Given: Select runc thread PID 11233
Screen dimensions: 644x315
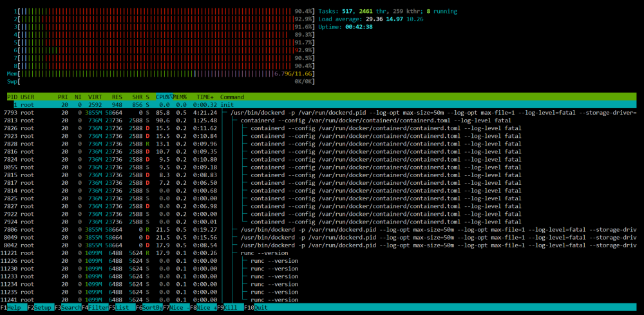Looking at the screenshot, I should click(x=318, y=276).
